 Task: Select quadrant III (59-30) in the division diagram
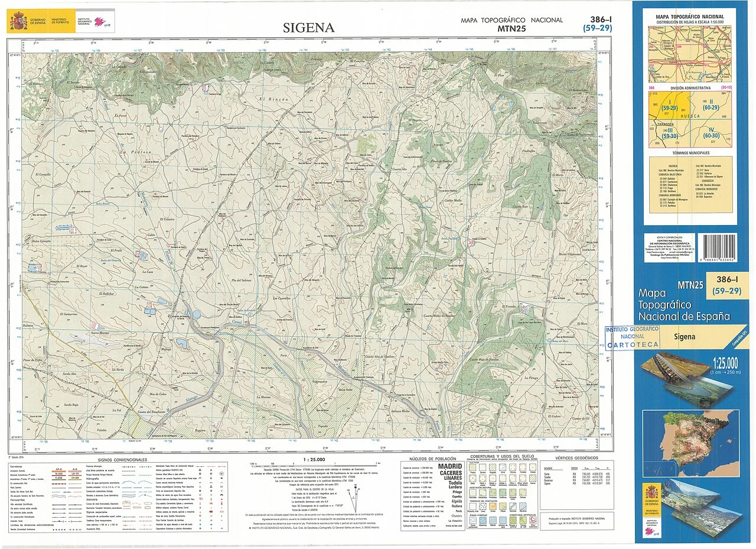click(669, 134)
